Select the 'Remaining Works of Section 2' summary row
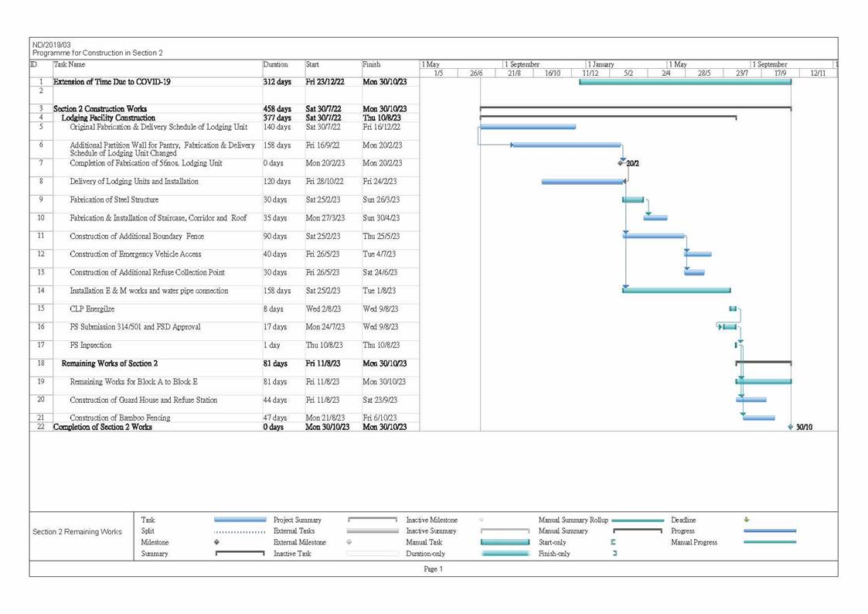Image resolution: width=868 pixels, height=614 pixels. coord(110,363)
